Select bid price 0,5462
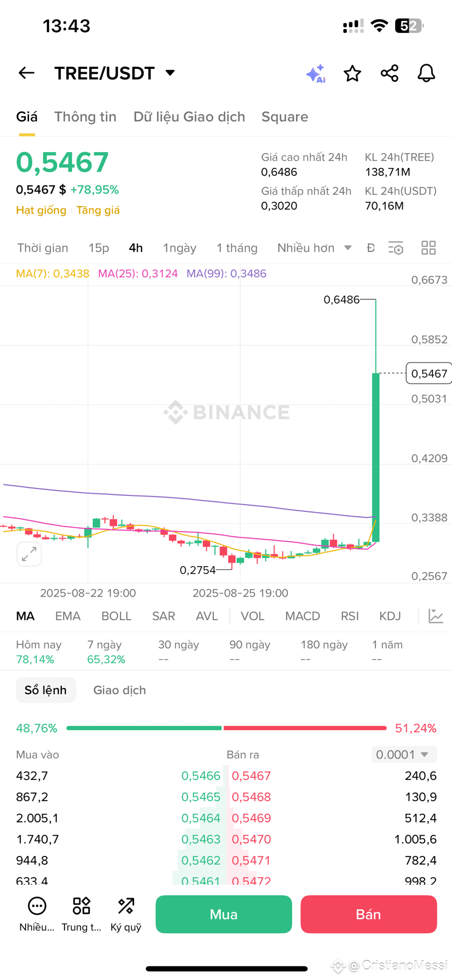Viewport: 452px width, 980px height. [x=201, y=860]
